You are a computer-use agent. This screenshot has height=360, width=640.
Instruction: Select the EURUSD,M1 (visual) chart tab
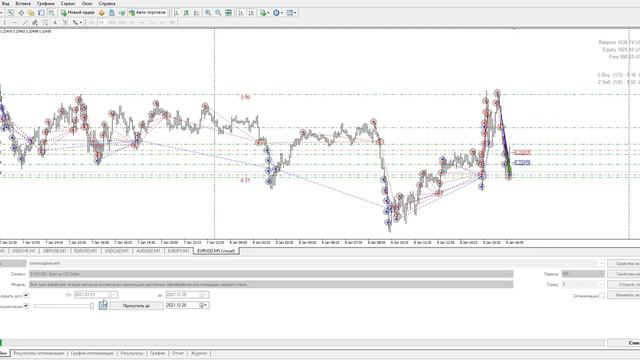216,251
